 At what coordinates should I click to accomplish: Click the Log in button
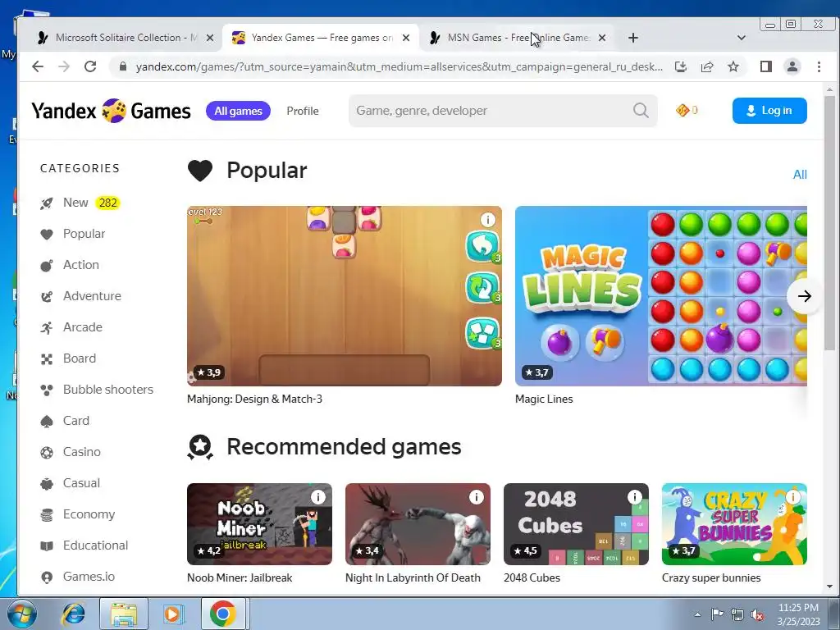tap(769, 111)
